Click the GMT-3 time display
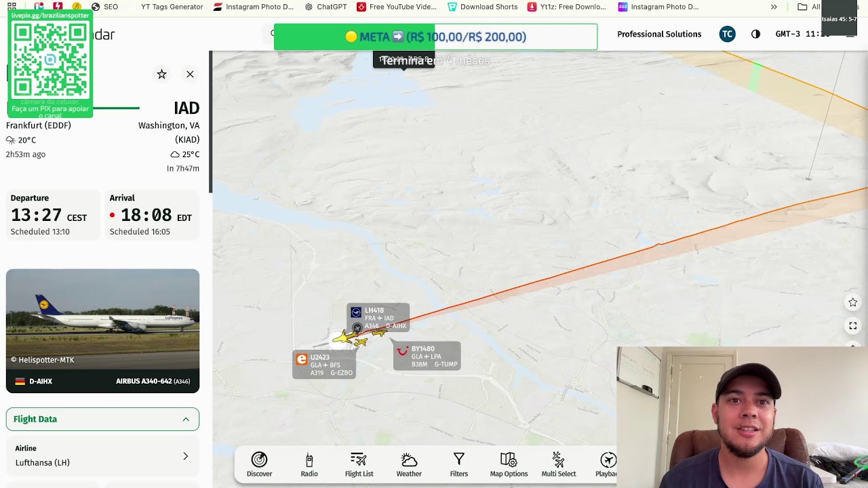The image size is (868, 488). [802, 34]
